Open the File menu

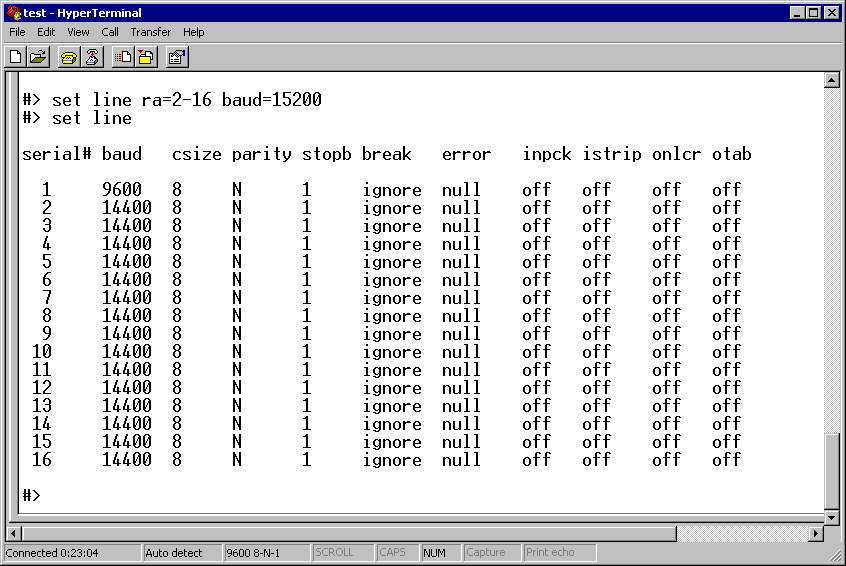pyautogui.click(x=17, y=32)
